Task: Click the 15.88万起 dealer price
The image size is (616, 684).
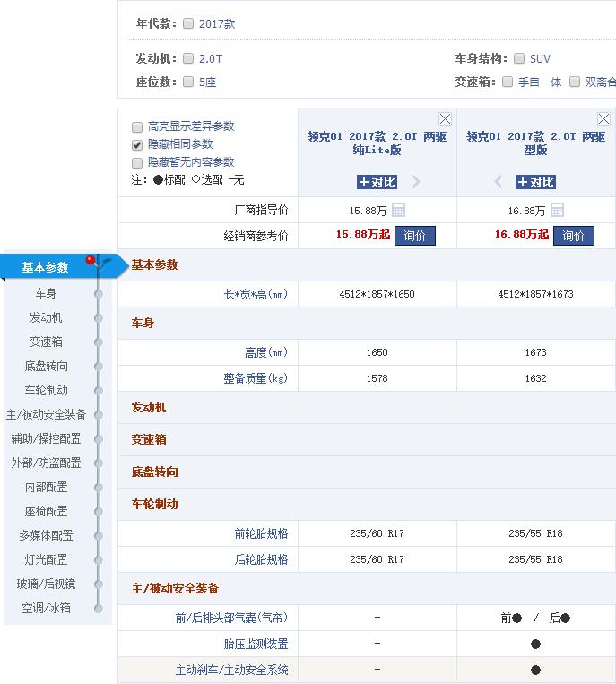Action: tap(363, 235)
